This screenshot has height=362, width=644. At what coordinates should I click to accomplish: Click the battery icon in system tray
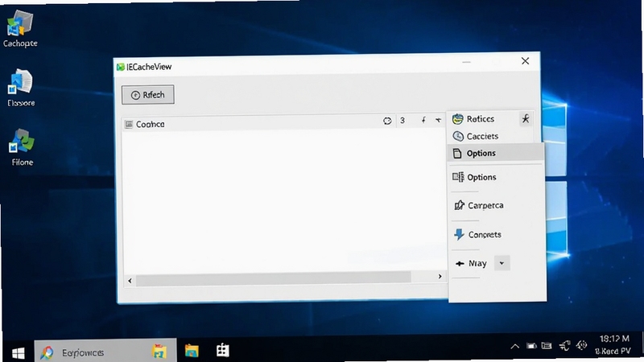pyautogui.click(x=531, y=346)
